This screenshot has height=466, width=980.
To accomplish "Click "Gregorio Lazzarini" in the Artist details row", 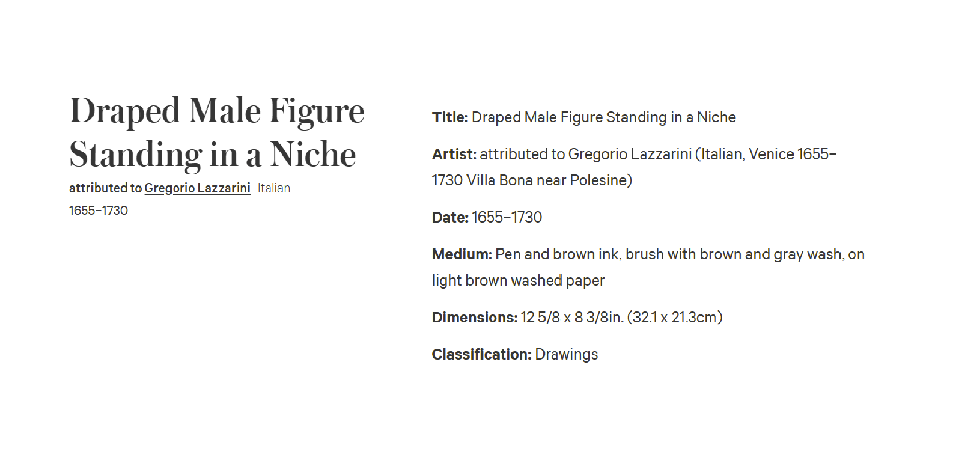I will click(630, 154).
